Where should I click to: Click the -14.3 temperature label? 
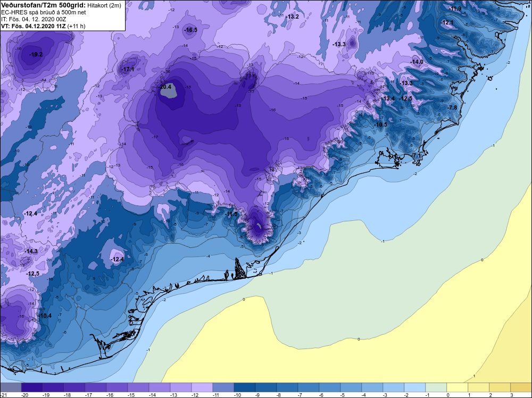click(x=31, y=252)
